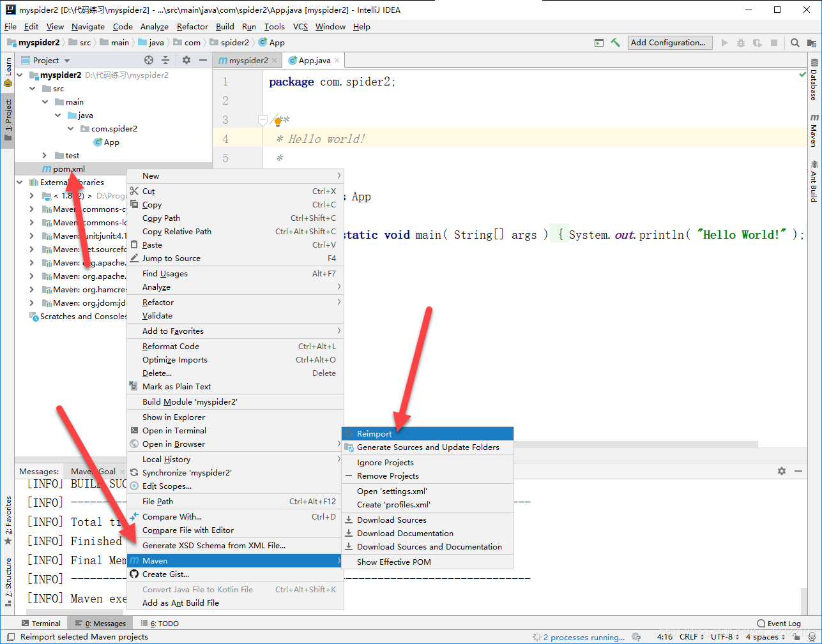Open the Event Log button

pyautogui.click(x=779, y=623)
